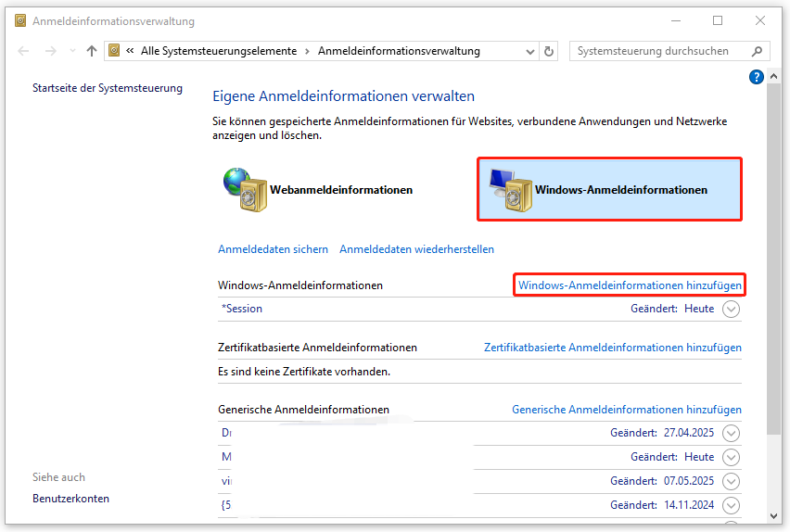The image size is (790, 532).
Task: Go forward with the right arrow
Action: point(50,51)
